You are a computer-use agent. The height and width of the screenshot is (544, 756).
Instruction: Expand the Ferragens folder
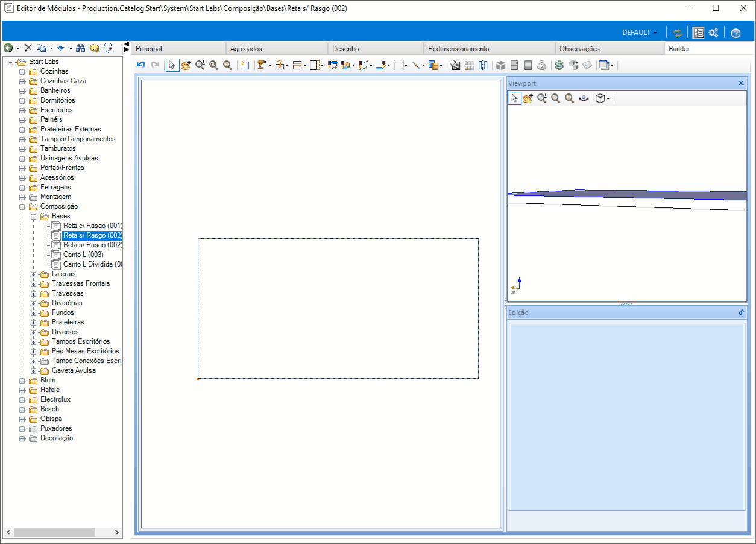coord(22,187)
